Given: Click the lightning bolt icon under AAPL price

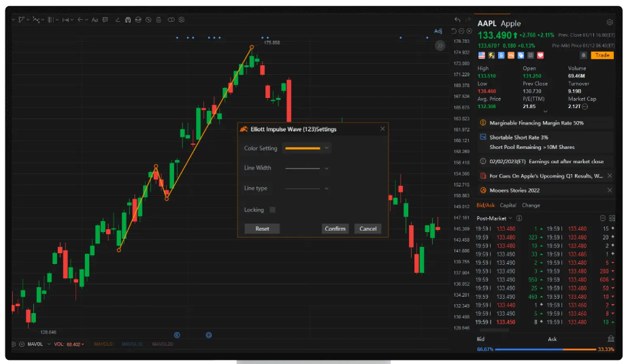Looking at the screenshot, I should (x=491, y=55).
